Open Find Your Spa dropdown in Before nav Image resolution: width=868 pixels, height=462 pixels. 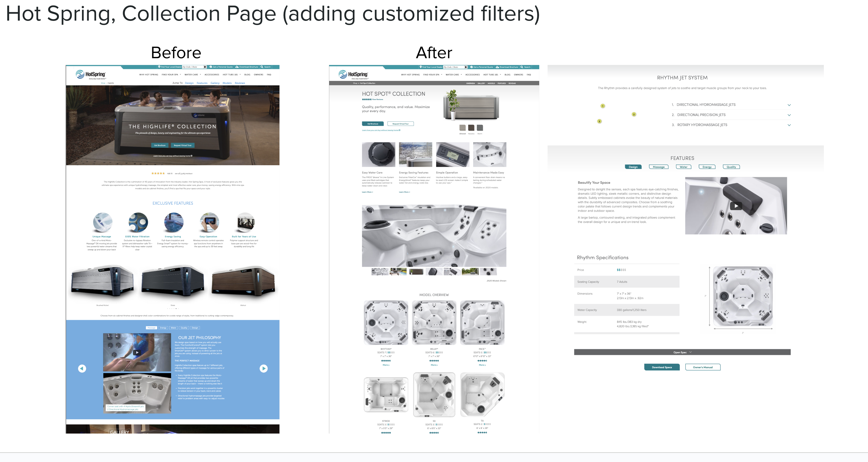coord(171,75)
